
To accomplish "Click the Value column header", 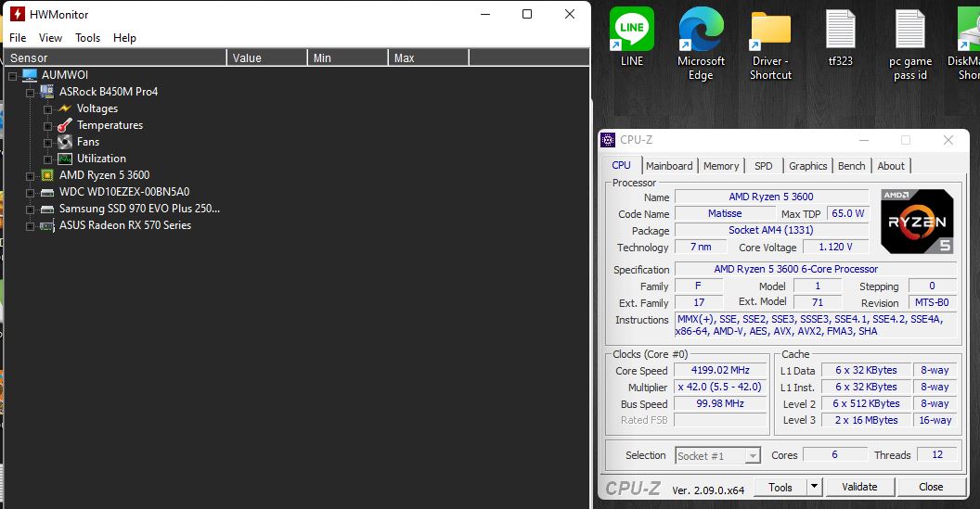I will tap(267, 57).
